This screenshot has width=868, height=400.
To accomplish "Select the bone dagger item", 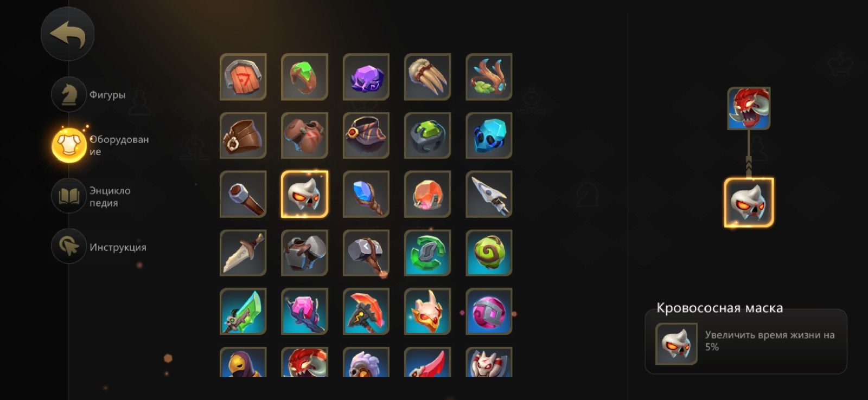I will 243,253.
